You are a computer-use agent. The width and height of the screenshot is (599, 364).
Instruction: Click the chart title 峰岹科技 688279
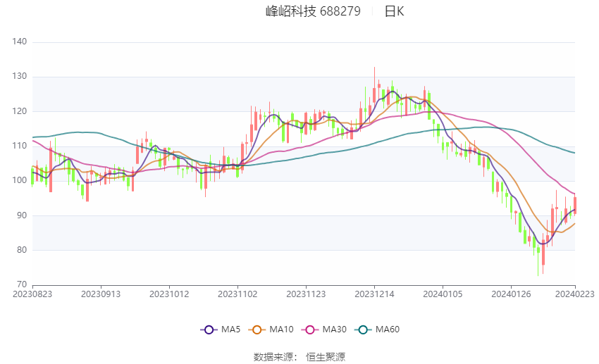tap(313, 11)
